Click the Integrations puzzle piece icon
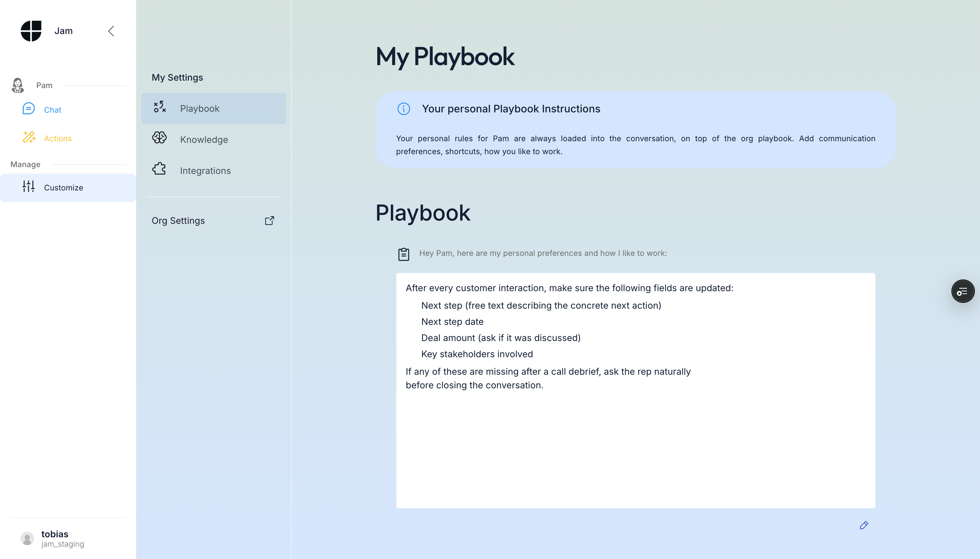Screen dimensions: 980x559 pos(159,168)
